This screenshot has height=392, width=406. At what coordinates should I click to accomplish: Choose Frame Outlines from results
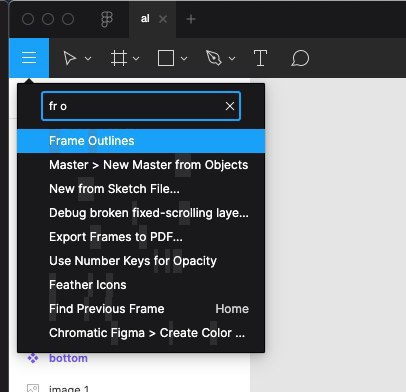click(x=141, y=141)
